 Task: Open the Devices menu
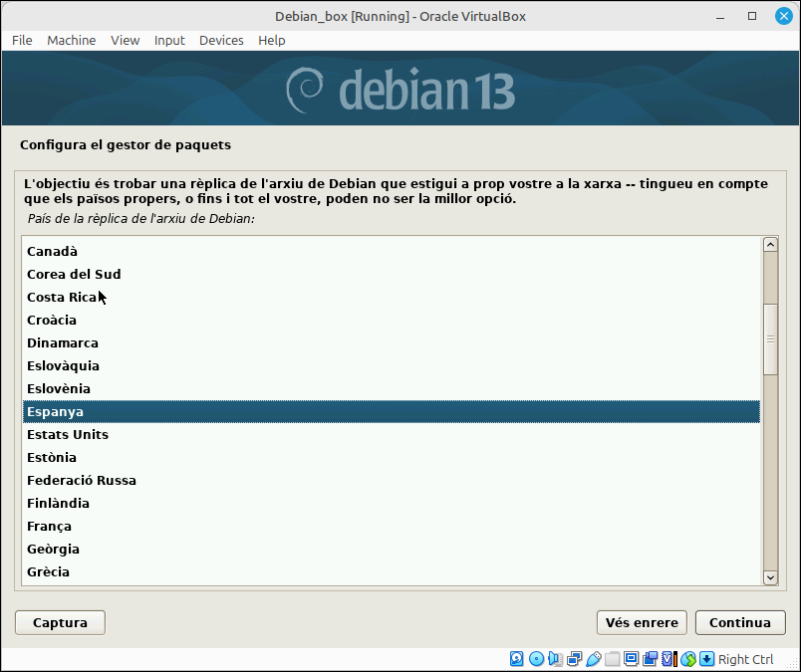tap(221, 41)
